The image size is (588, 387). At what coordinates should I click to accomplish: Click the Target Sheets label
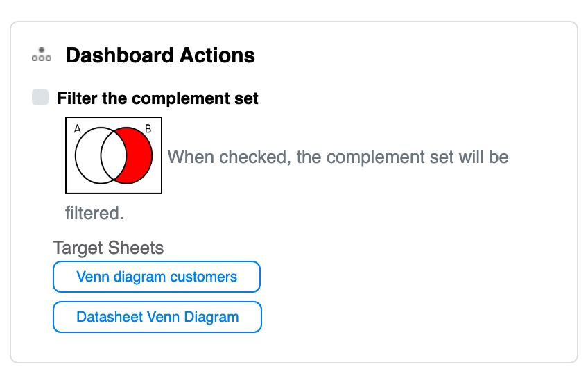coord(108,248)
